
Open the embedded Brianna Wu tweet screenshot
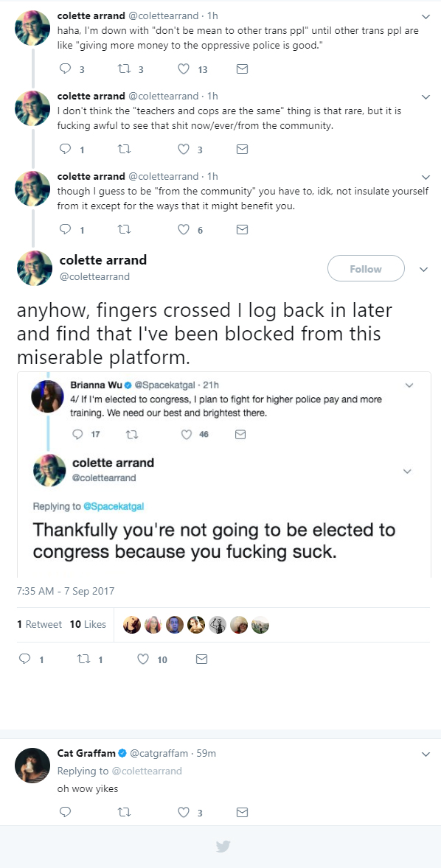(x=224, y=475)
